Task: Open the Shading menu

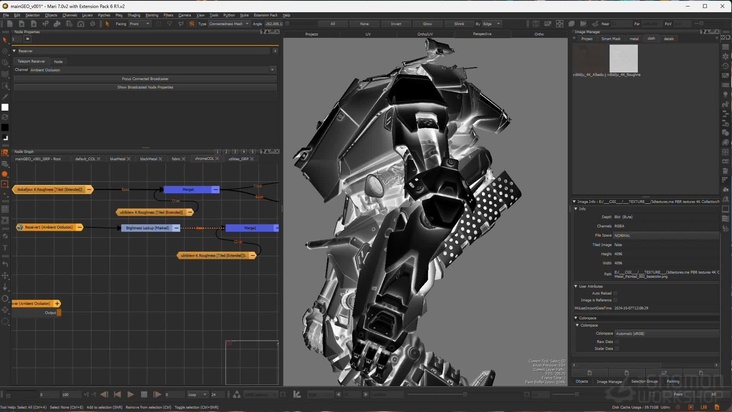Action: click(x=132, y=15)
